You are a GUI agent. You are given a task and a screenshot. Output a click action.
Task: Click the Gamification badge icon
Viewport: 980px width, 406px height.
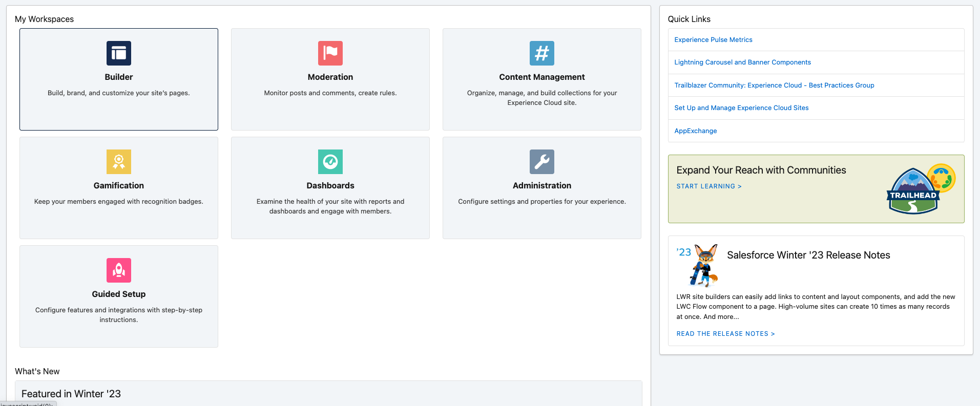click(x=119, y=162)
